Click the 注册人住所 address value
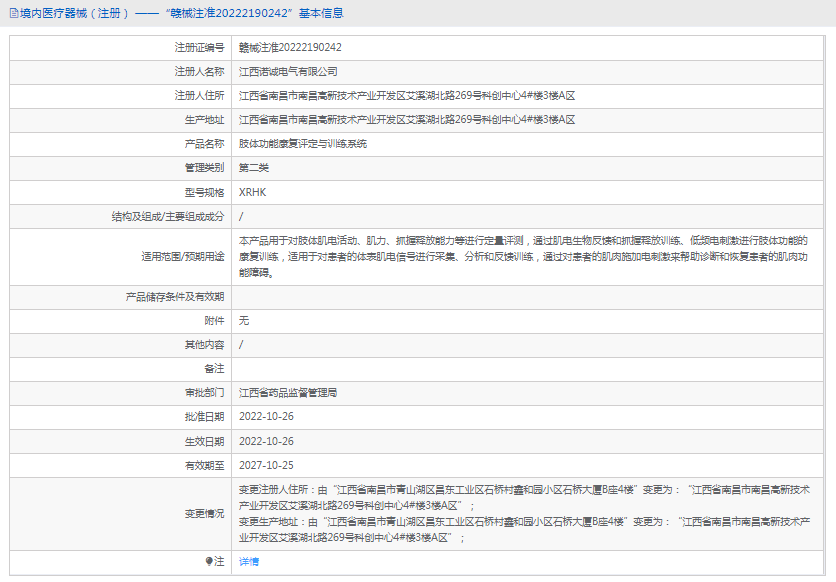This screenshot has height=582, width=836. click(407, 96)
